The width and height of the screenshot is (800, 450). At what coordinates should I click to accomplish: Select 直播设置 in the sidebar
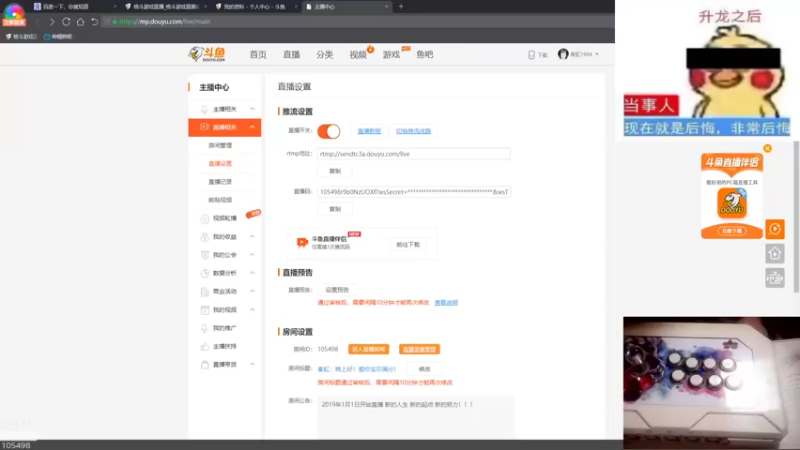click(220, 164)
